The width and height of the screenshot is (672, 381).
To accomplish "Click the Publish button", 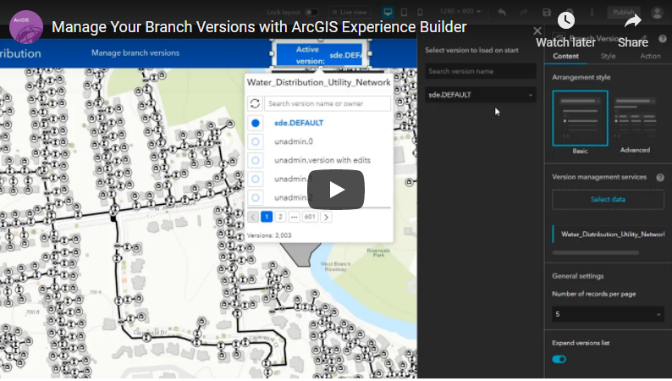I will 624,12.
